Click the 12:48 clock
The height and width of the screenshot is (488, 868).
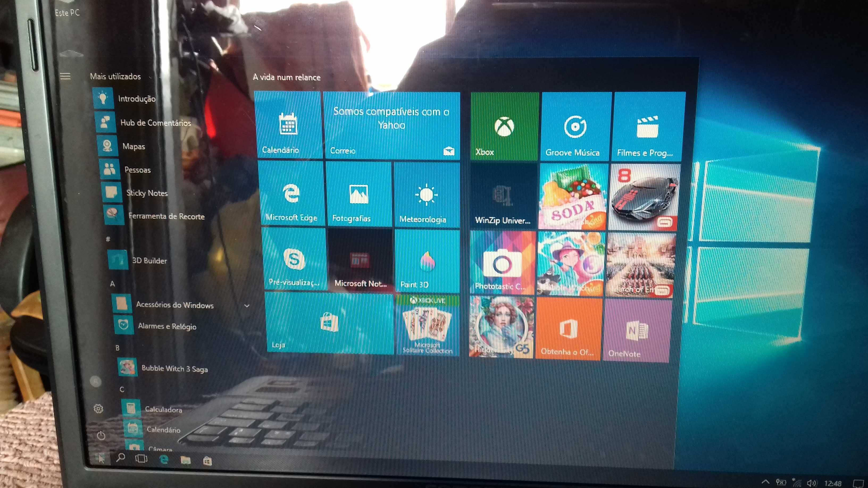click(x=833, y=484)
